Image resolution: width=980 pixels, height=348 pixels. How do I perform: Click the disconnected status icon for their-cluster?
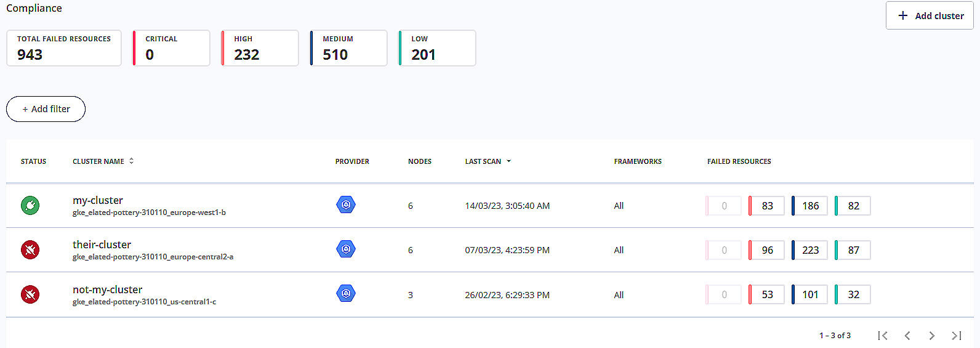30,249
